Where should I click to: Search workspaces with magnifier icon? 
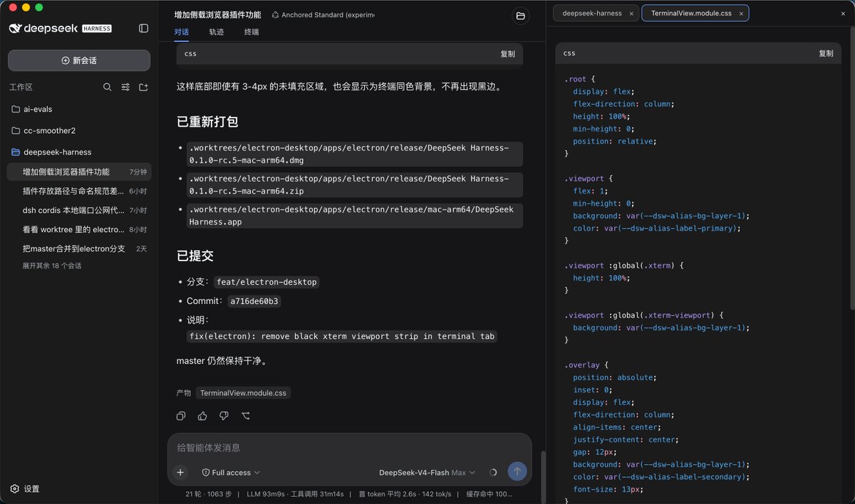click(x=108, y=87)
